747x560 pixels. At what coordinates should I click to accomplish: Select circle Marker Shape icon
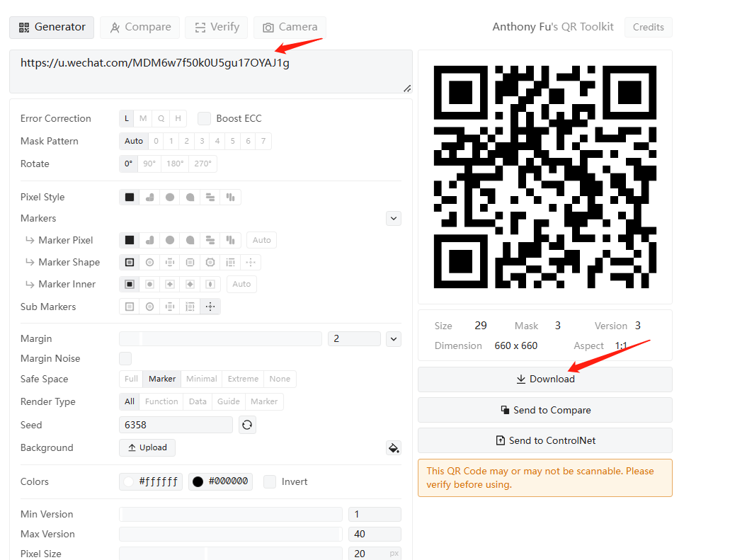click(149, 263)
